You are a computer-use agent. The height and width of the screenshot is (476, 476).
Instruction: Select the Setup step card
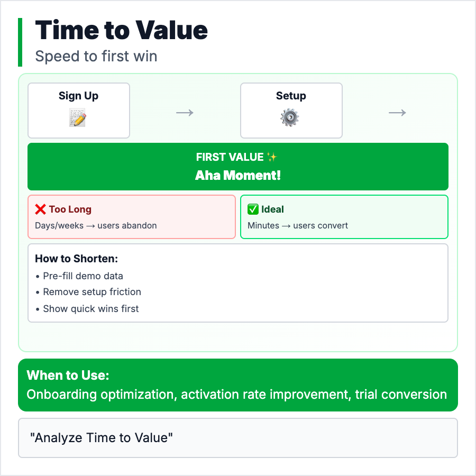click(291, 111)
